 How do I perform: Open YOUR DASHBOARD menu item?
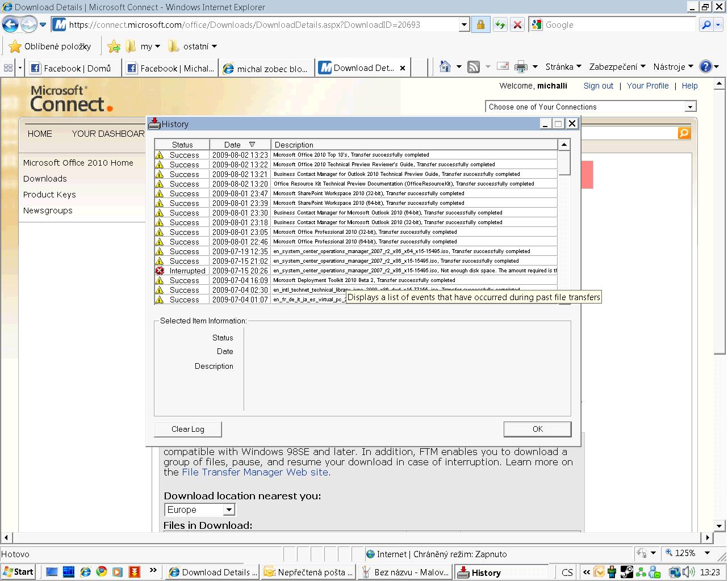click(108, 133)
